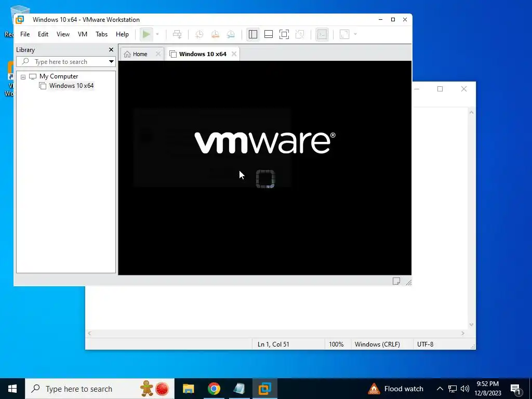
Task: Open the clock showing 9:52 PM
Action: coord(487,389)
